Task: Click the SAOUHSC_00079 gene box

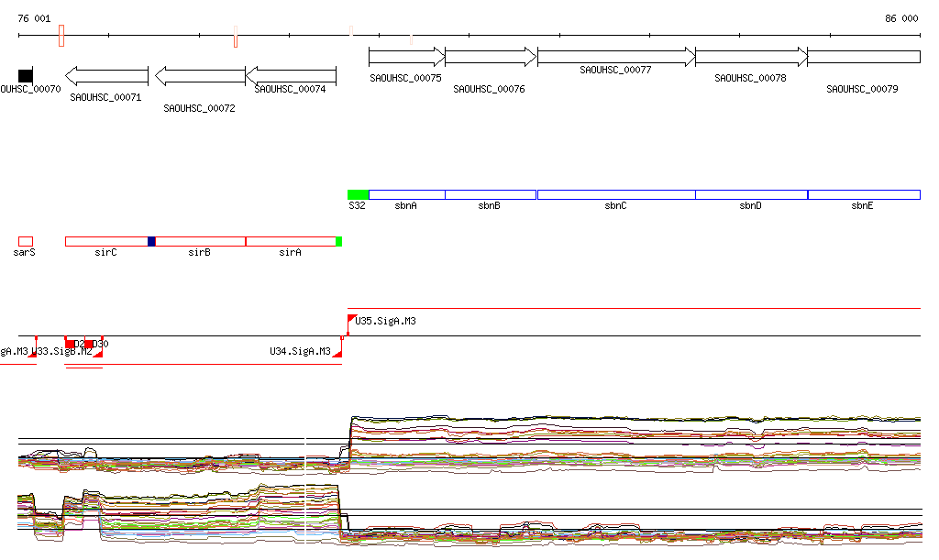Action: (863, 58)
